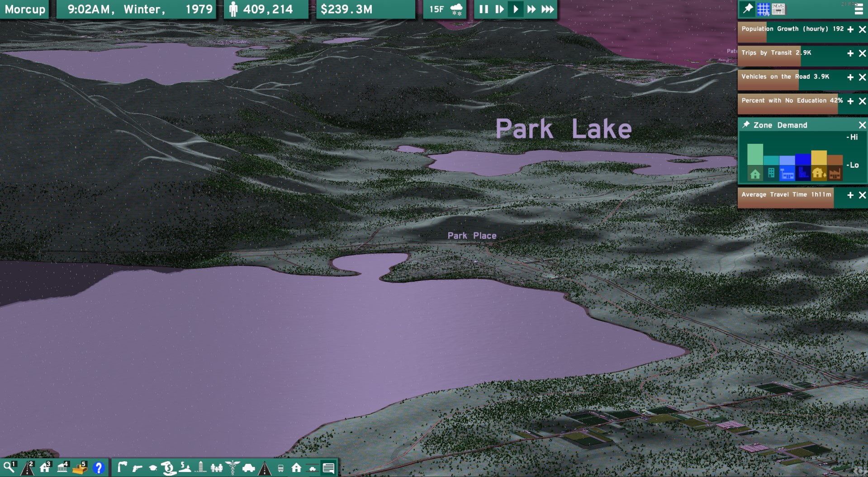Click factory icon in Zone Demand
Screen dimensions: 868x477
pyautogui.click(x=835, y=173)
